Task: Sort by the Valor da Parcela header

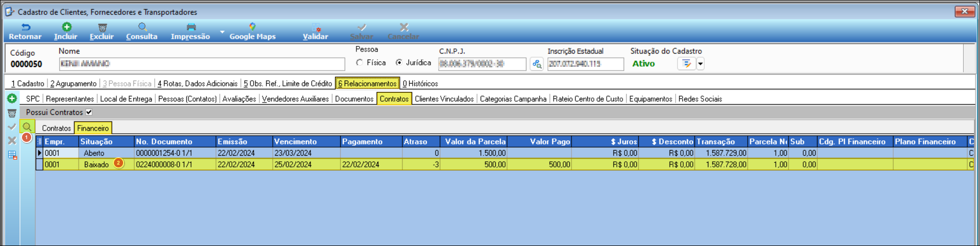Action: (474, 142)
